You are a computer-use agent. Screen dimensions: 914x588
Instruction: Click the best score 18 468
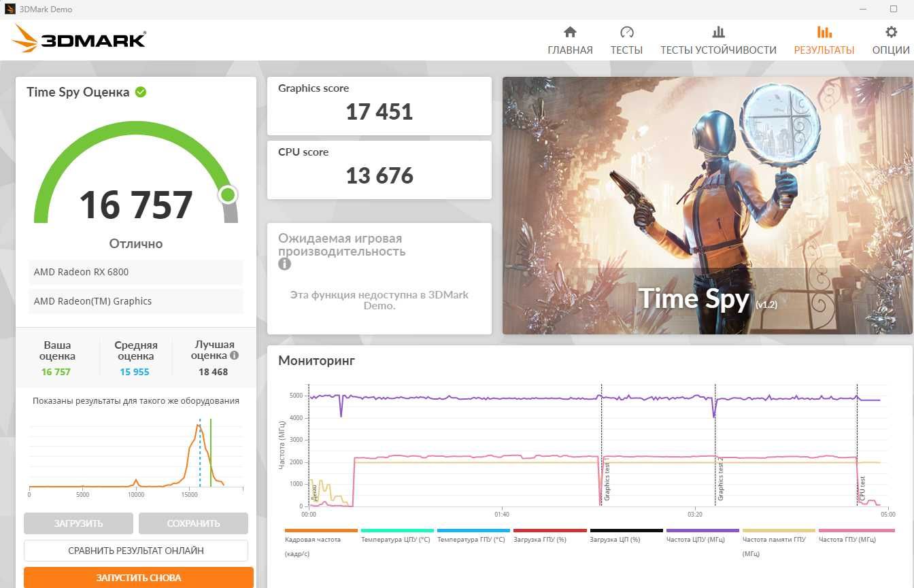213,372
